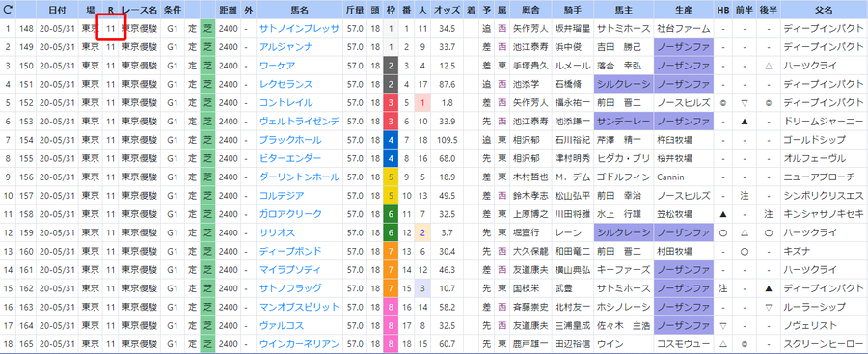Click the 馬名 column header
Viewport: 868px width, 354px height.
(300, 10)
